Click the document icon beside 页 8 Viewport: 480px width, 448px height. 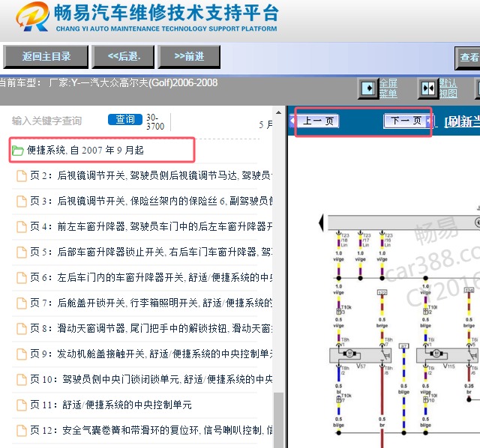22,329
